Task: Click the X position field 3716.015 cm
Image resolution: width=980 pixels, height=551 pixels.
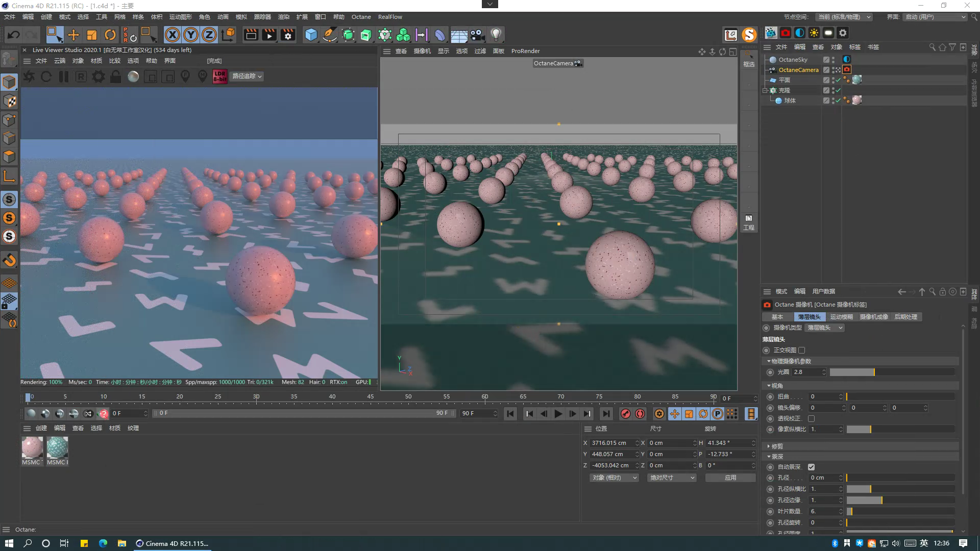Action: pos(612,443)
